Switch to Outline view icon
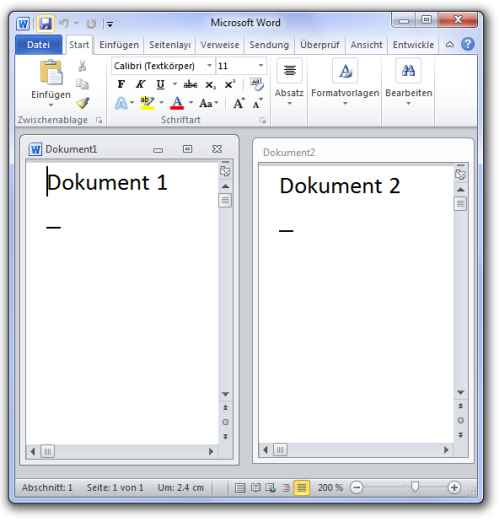The height and width of the screenshot is (522, 500). tap(285, 488)
